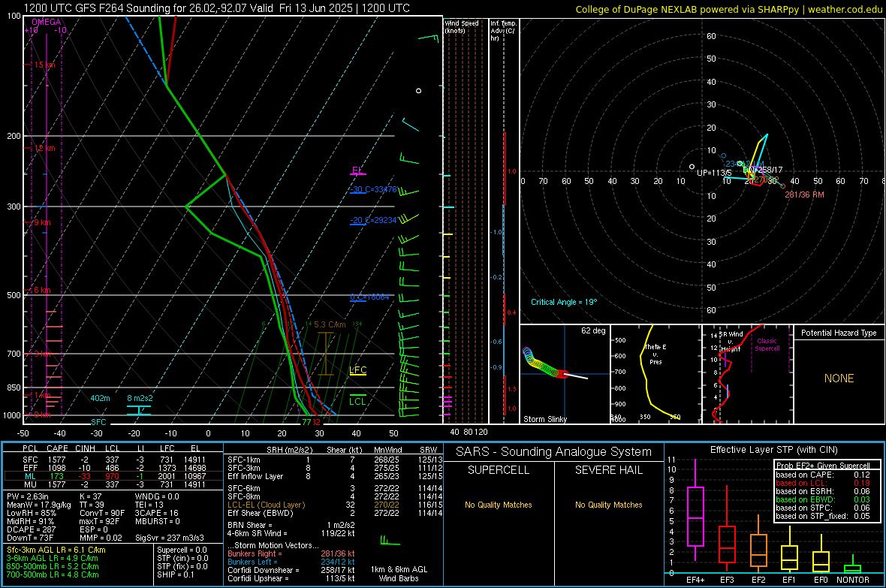Click the magenta 'OMEGA' label

(x=47, y=22)
